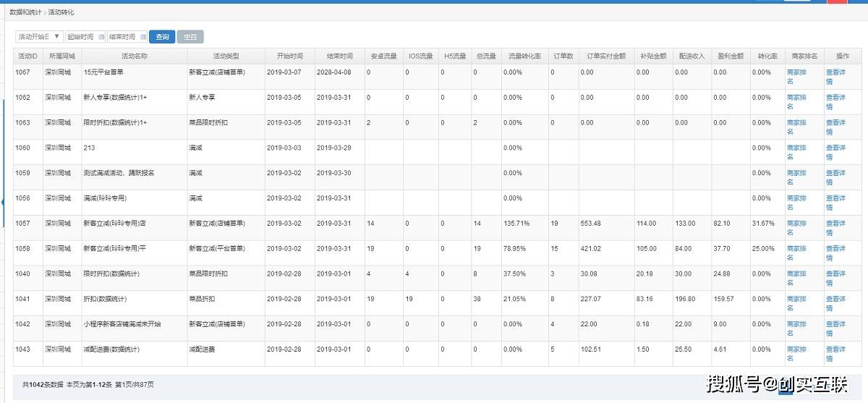Screen dimensions: 868x403
Task: Click the 共1042条数据 pagination summary
Action: (x=43, y=384)
